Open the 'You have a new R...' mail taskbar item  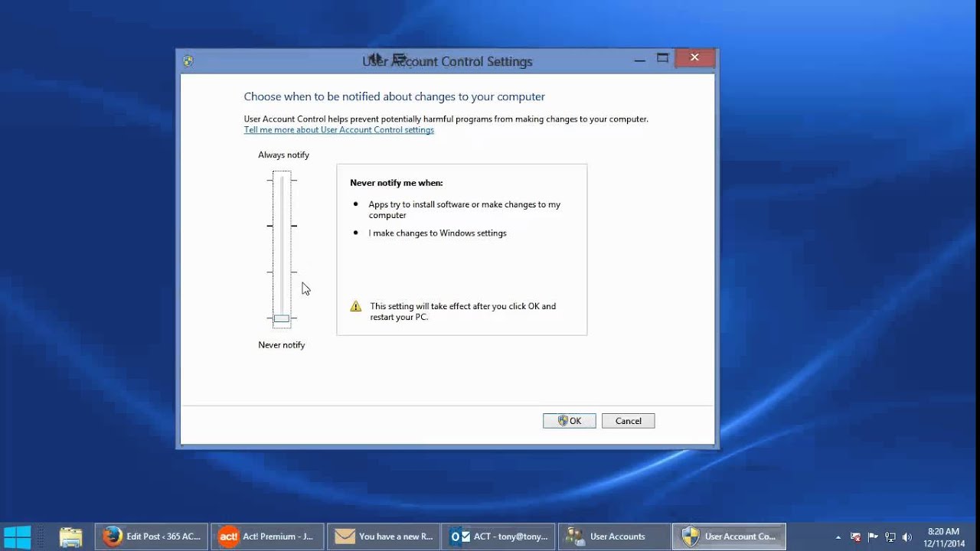383,536
